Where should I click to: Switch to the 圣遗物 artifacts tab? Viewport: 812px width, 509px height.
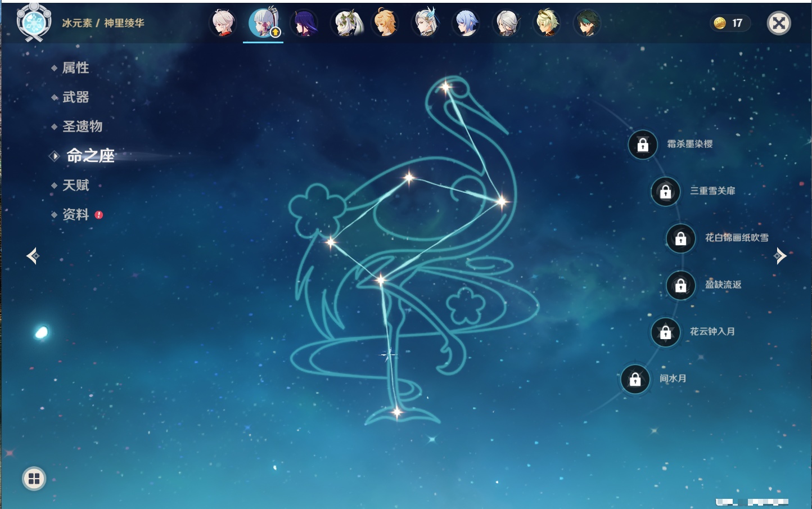(x=83, y=127)
